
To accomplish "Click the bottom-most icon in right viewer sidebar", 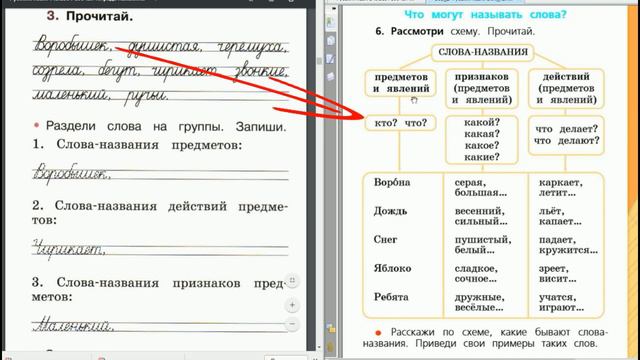I will click(331, 348).
